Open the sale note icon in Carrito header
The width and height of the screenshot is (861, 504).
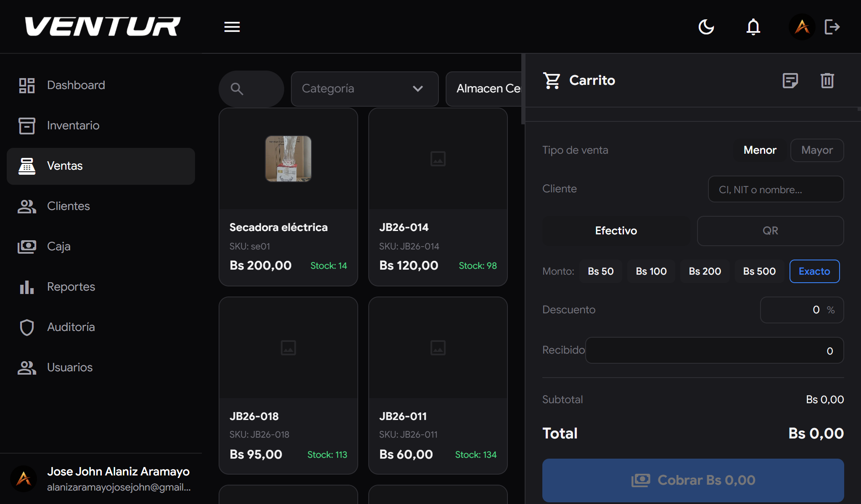790,80
